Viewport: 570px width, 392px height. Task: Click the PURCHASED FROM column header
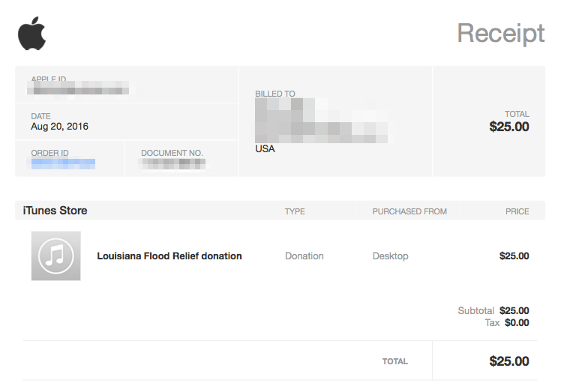tap(409, 211)
